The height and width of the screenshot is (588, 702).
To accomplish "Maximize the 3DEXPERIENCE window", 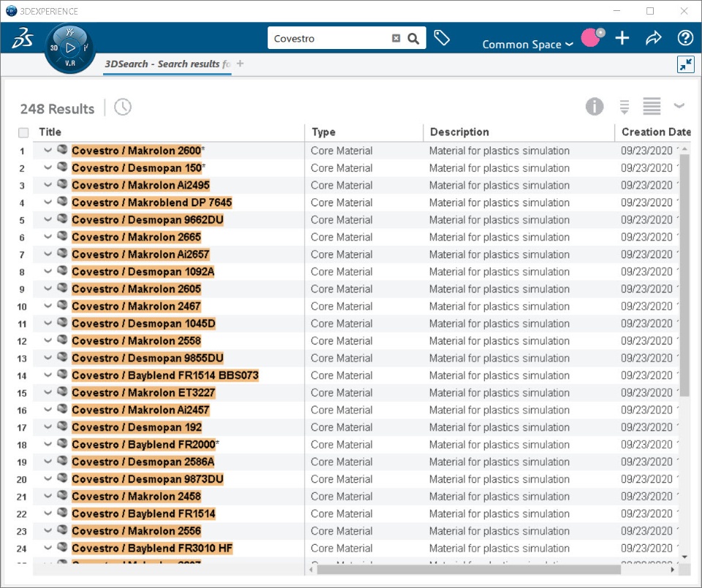I will click(650, 11).
